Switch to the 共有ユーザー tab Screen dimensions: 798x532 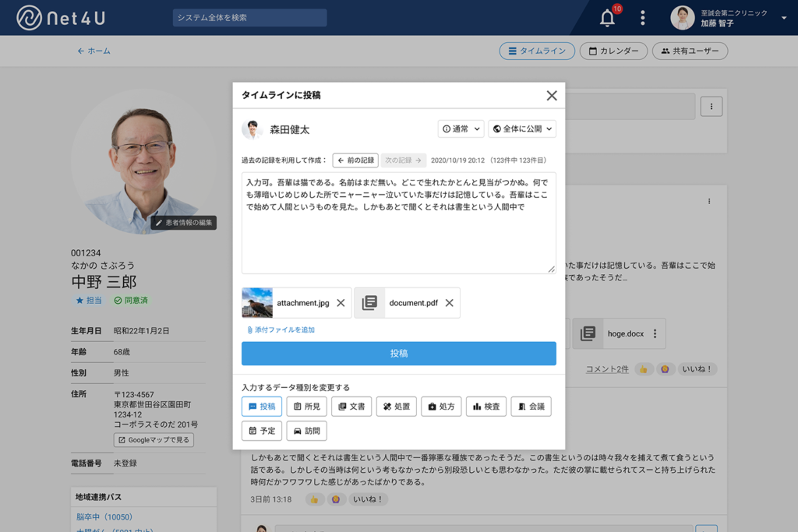690,50
